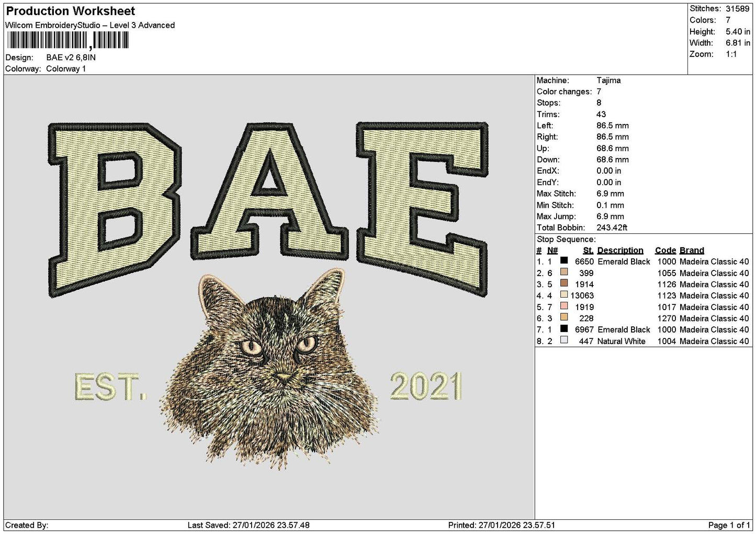Click the height value 5.40 in
Screen dimensions: 756x534
(x=738, y=31)
